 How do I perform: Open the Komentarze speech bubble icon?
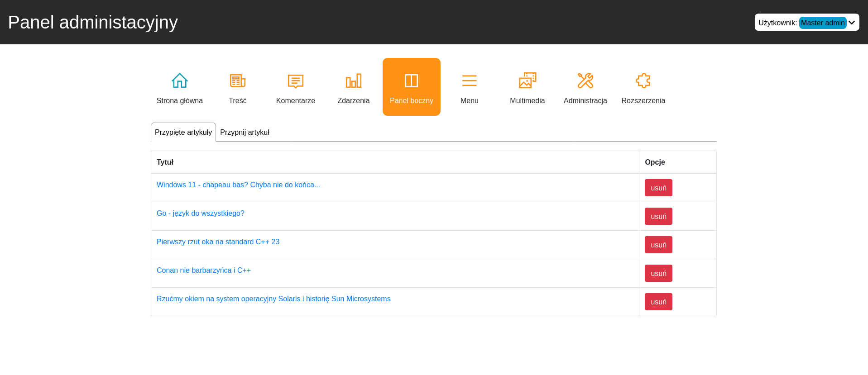click(296, 81)
